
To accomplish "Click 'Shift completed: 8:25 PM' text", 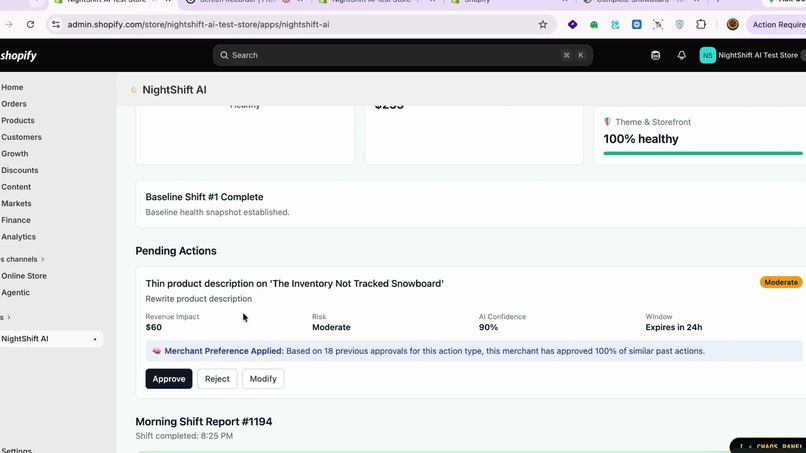I will click(184, 436).
